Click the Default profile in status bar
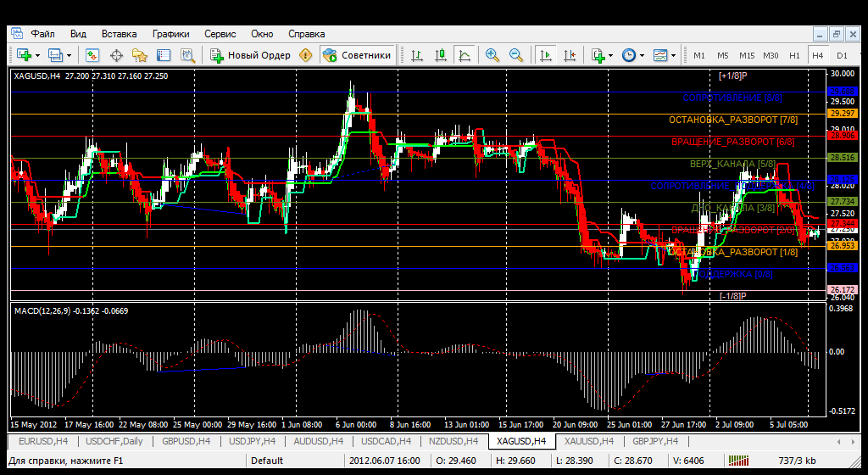The height and width of the screenshot is (475, 868). click(x=267, y=461)
